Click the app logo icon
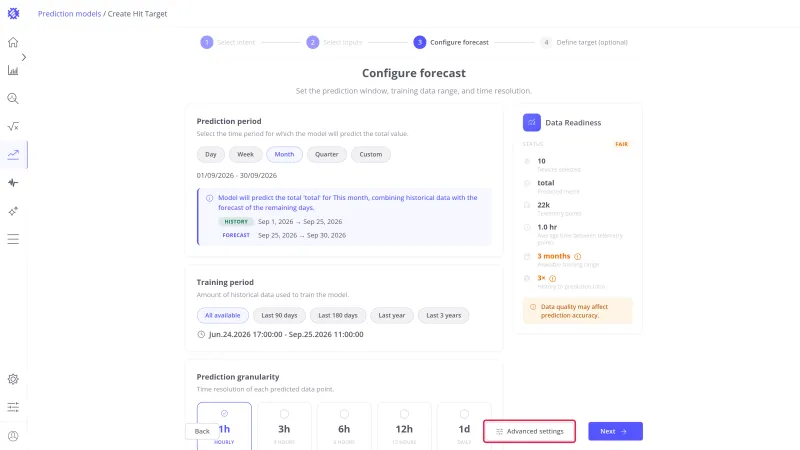 [13, 14]
